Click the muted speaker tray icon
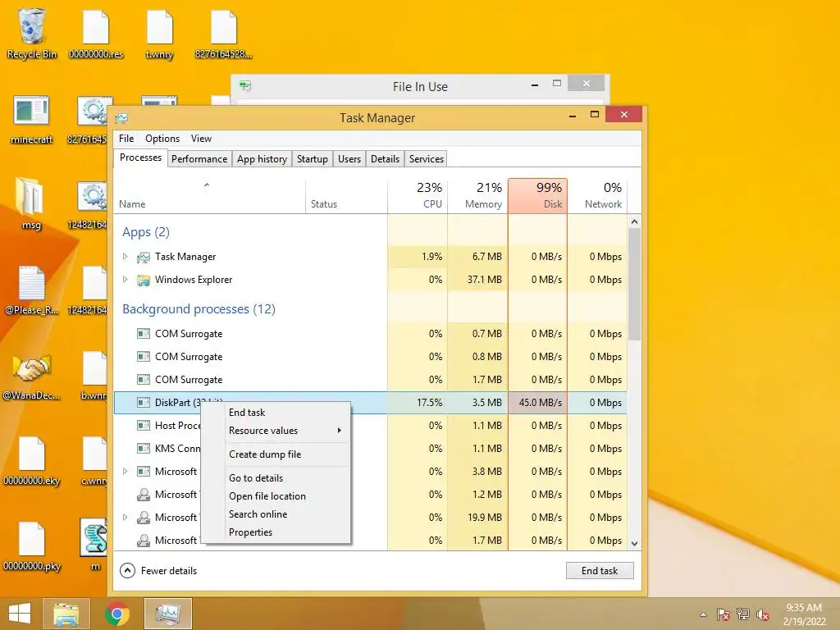The height and width of the screenshot is (630, 840). 762,614
